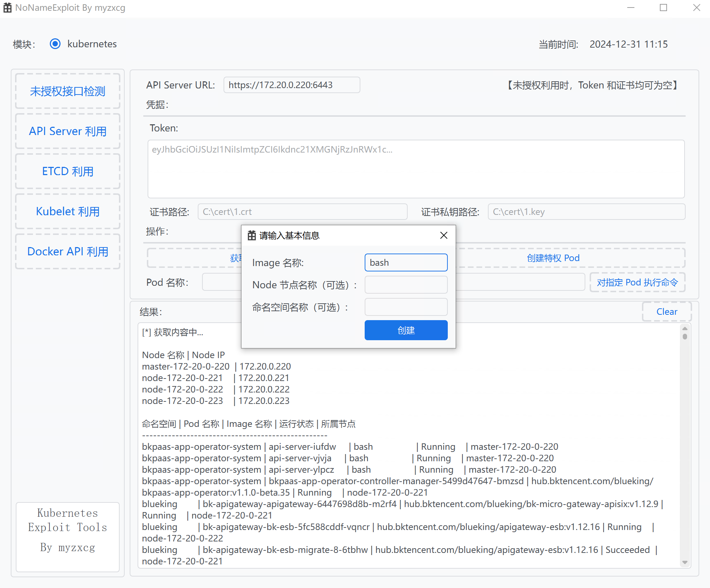Click the 命名空间名称 optional field

(x=406, y=307)
